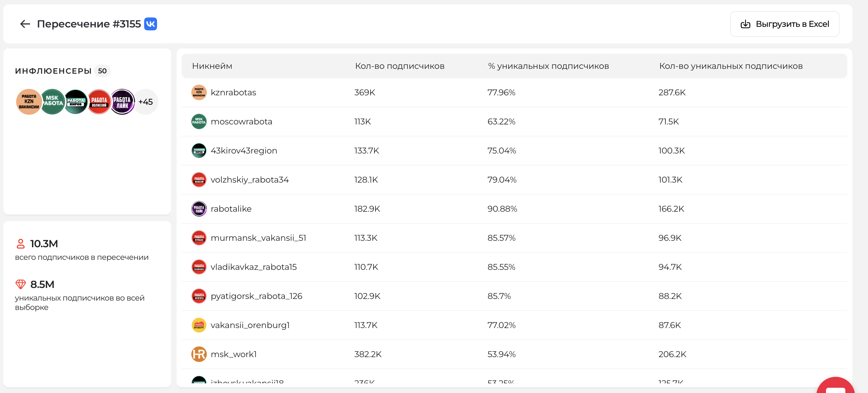Click the 43kirov43region row avatar
The width and height of the screenshot is (868, 393).
[199, 151]
